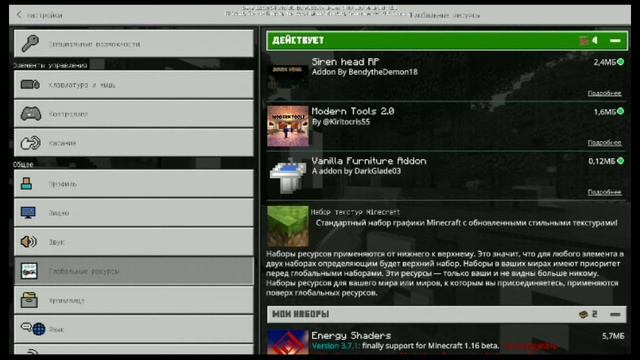Click the red warning text beside Energy Shaders description

tap(531, 347)
